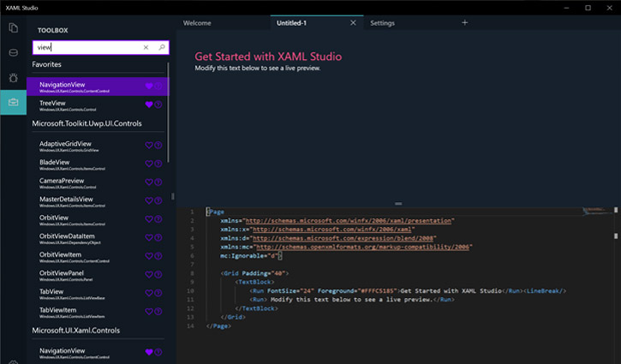This screenshot has height=364, width=621.
Task: Favorite OrbitViewDataItem heart icon
Action: tap(149, 237)
